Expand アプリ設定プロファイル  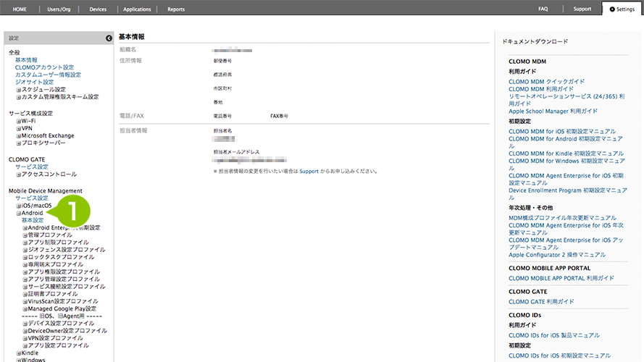click(25, 346)
